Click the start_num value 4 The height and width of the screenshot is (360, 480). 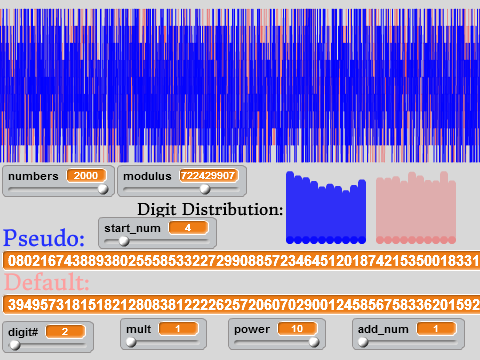point(188,228)
